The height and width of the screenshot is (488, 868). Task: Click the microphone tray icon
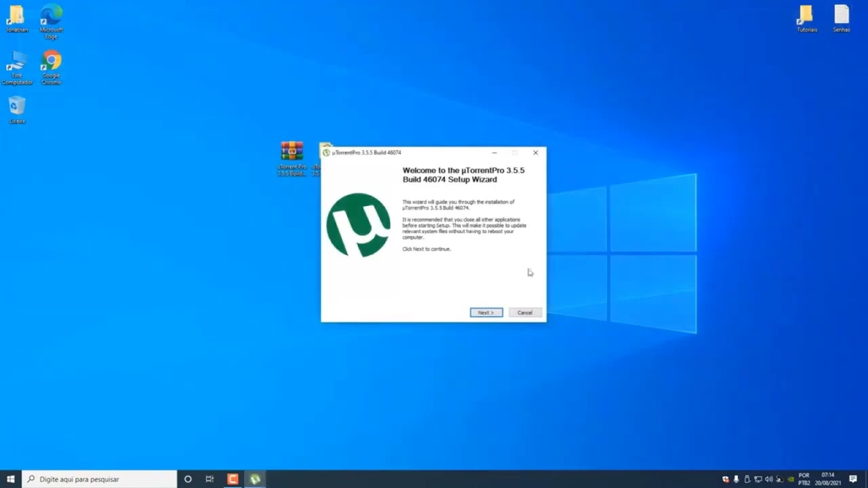click(736, 479)
